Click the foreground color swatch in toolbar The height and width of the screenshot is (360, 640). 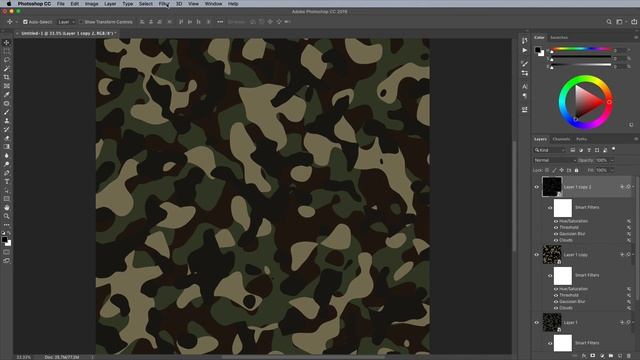(4, 240)
